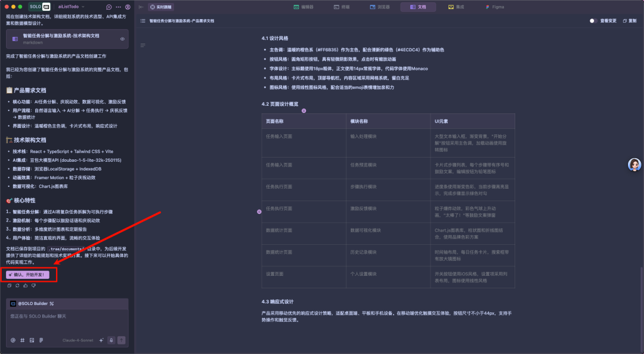
Task: Click the @ mention icon in the chat input
Action: click(13, 340)
